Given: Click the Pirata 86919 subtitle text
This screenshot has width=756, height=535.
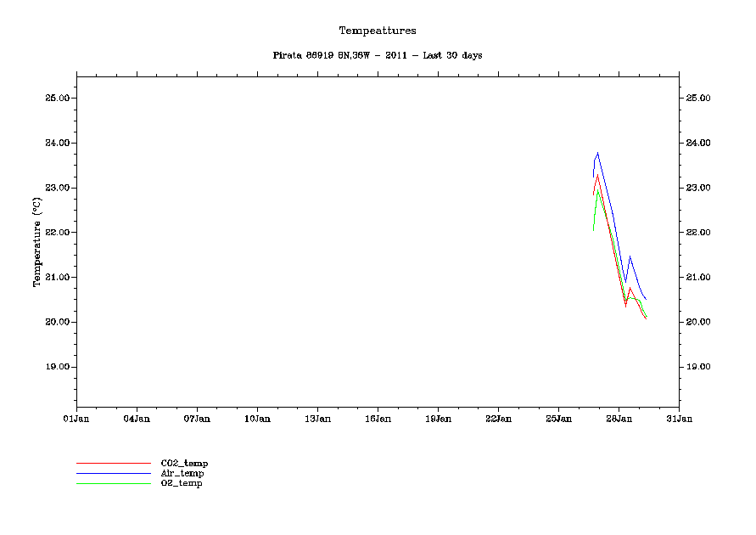Looking at the screenshot, I should pyautogui.click(x=378, y=55).
